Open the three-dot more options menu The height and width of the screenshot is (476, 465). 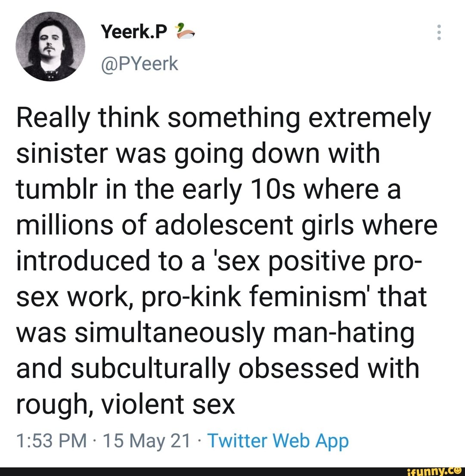click(x=439, y=32)
